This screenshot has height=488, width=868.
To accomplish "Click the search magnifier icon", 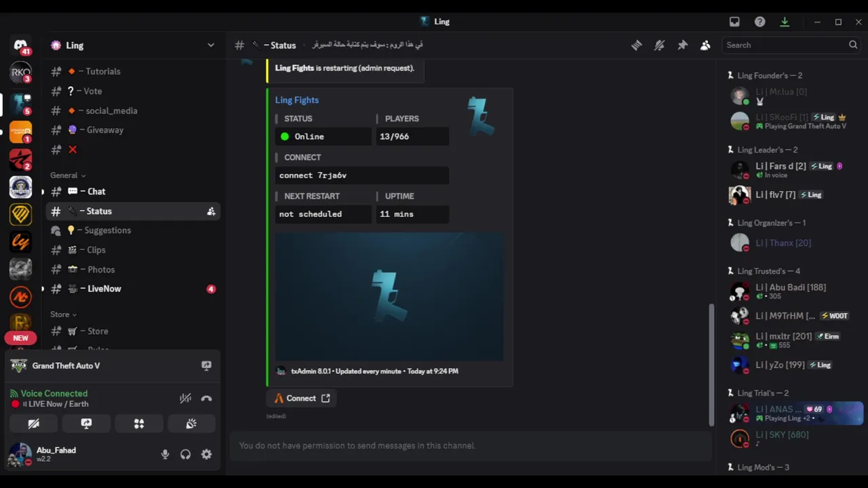I will [853, 45].
